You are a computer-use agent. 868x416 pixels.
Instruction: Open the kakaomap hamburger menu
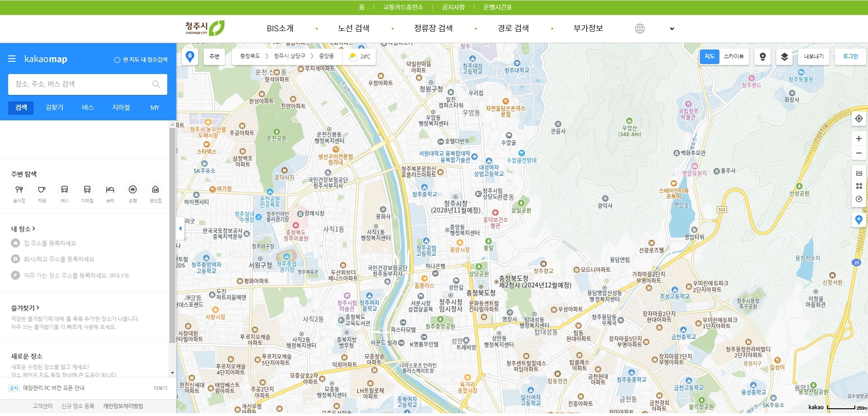coord(12,59)
